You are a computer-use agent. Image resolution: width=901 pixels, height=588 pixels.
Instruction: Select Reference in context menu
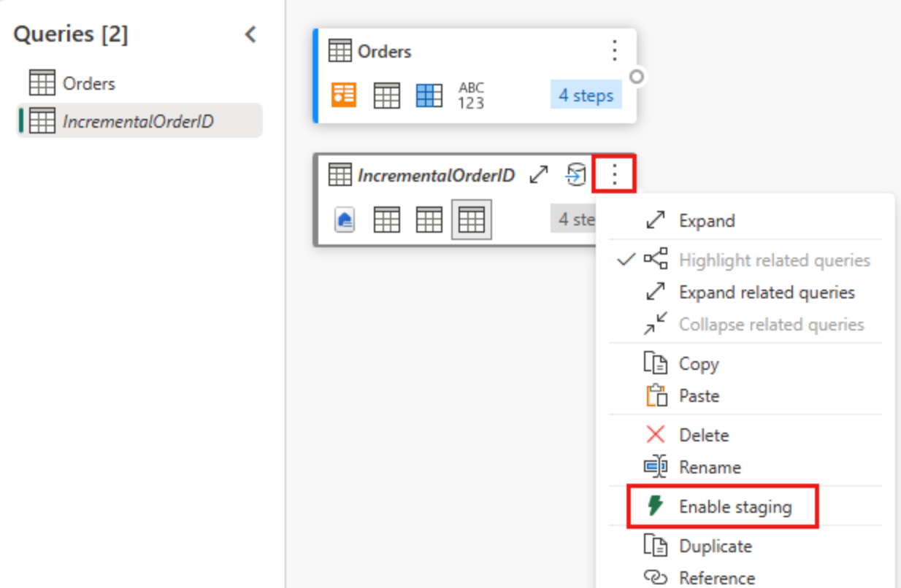click(x=745, y=578)
